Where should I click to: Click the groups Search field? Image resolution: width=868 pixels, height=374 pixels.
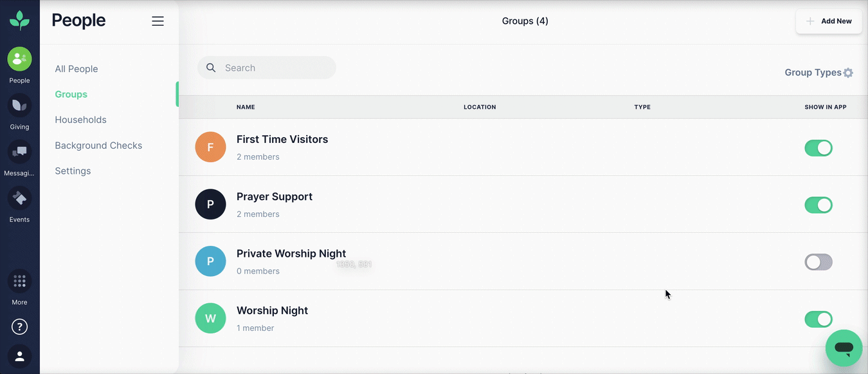click(267, 68)
